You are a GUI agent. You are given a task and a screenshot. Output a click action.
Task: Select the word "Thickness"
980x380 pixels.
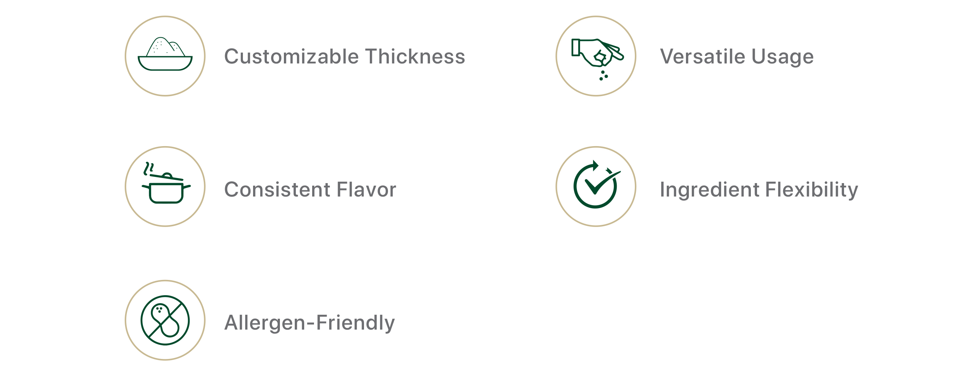point(415,56)
